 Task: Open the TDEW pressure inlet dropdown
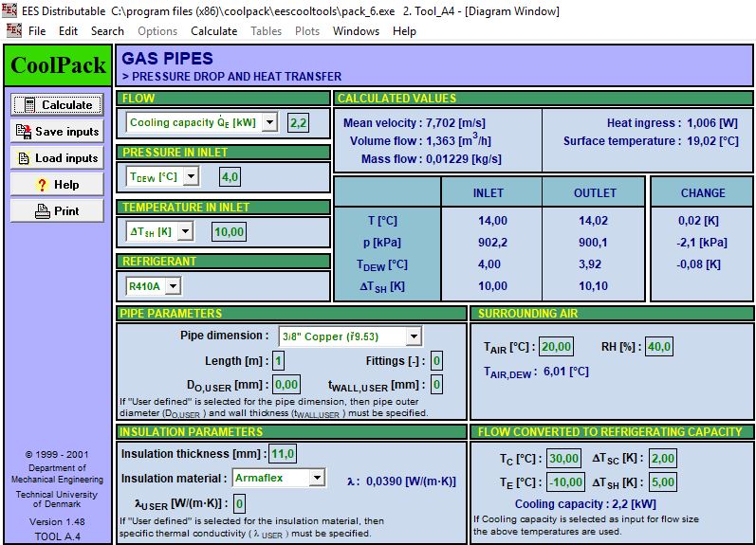[191, 176]
